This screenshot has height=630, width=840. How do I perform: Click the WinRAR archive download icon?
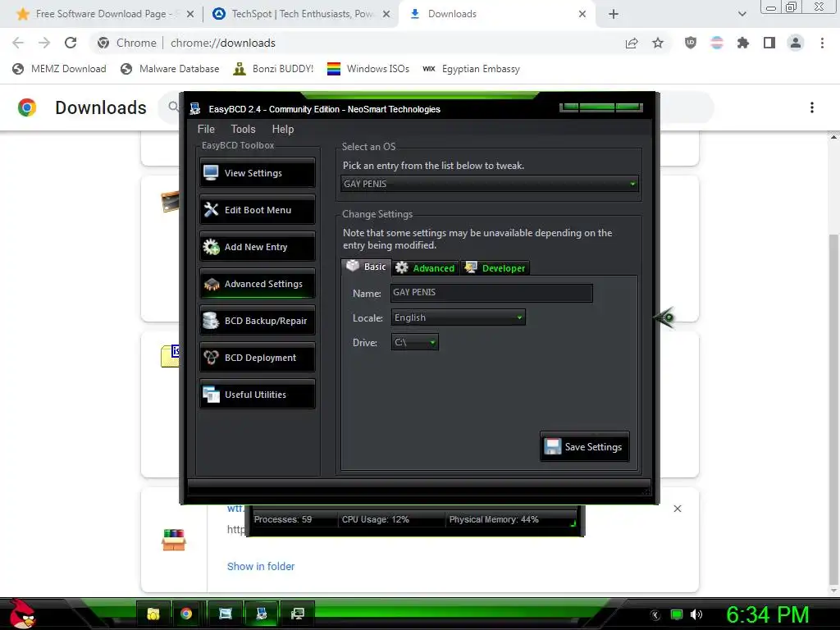[x=174, y=540]
